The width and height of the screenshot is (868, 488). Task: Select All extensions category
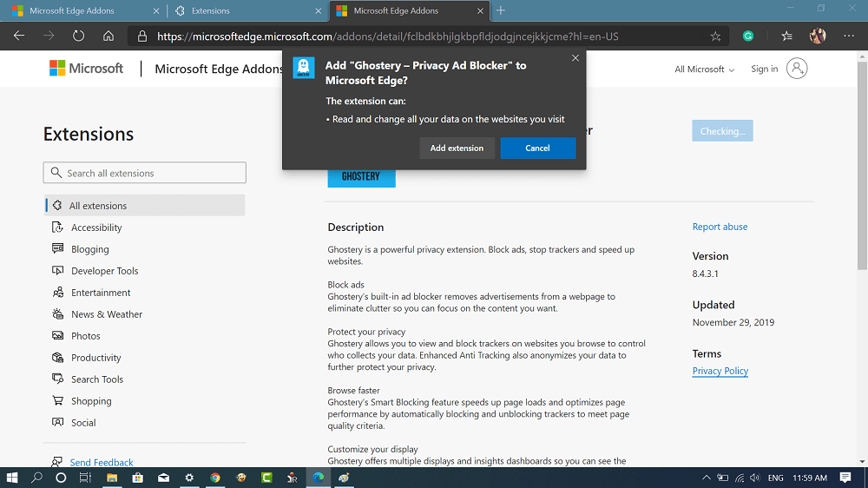(x=145, y=206)
